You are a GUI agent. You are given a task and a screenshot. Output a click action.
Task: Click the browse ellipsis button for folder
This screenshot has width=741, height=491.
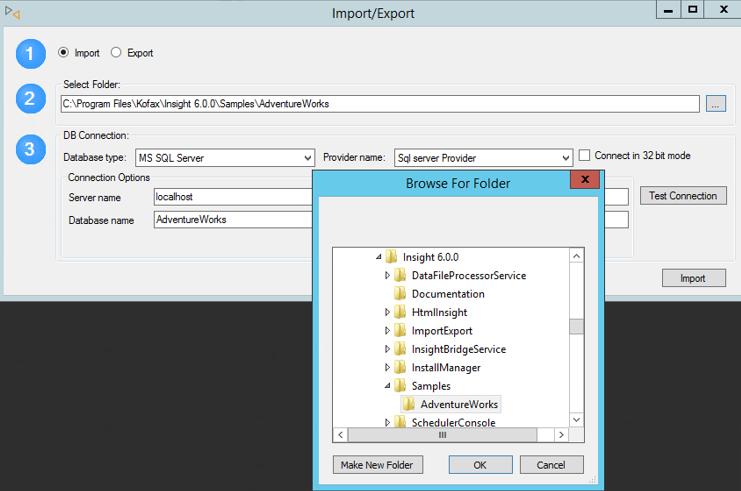coord(715,104)
